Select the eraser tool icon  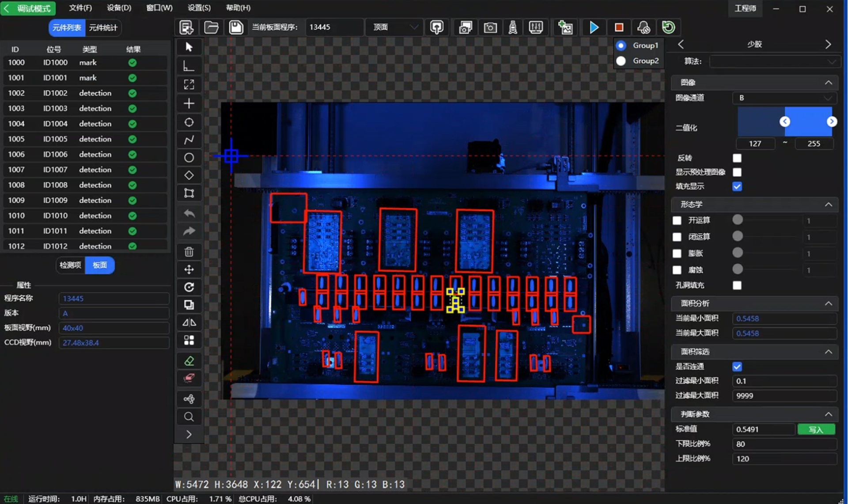189,361
